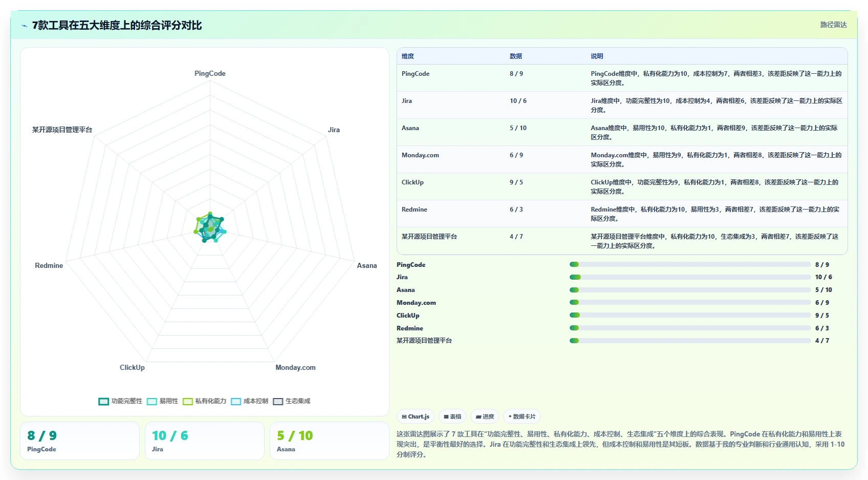Screen dimensions: 868x480
Task: Click the table's 9 / 5 value for ClickUp
Action: [516, 182]
